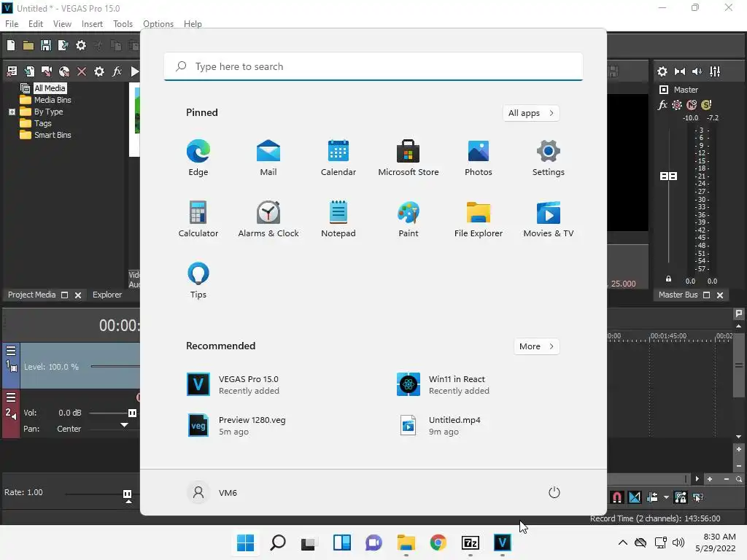The height and width of the screenshot is (560, 747).
Task: Remove selected media with pink X icon
Action: (x=82, y=71)
